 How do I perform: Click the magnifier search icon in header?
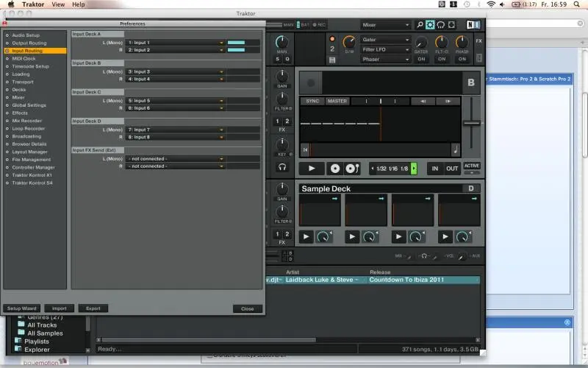click(x=420, y=25)
